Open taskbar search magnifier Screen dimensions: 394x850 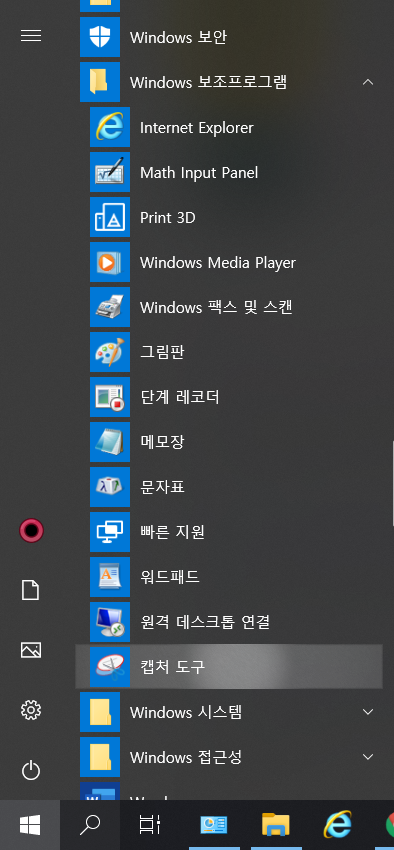pyautogui.click(x=89, y=825)
